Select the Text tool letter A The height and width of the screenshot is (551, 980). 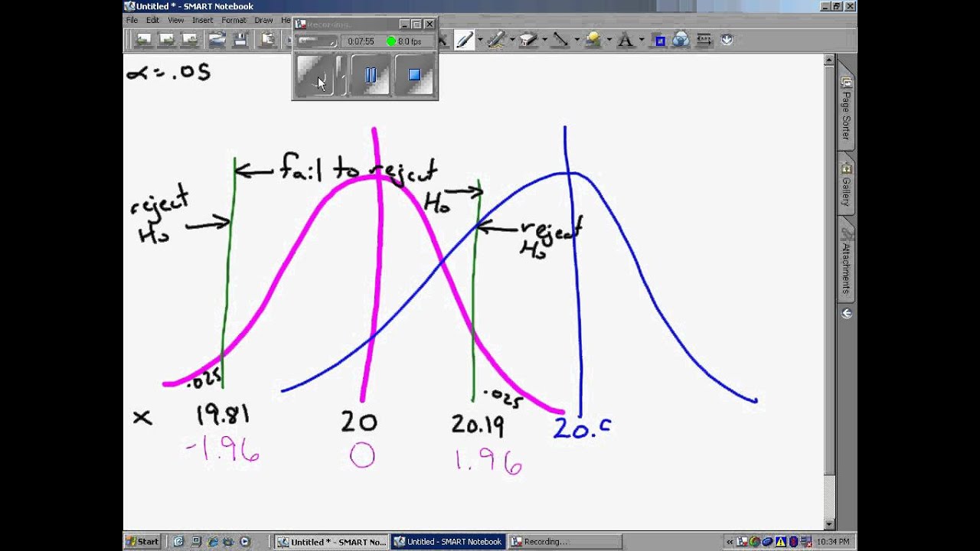click(x=625, y=40)
